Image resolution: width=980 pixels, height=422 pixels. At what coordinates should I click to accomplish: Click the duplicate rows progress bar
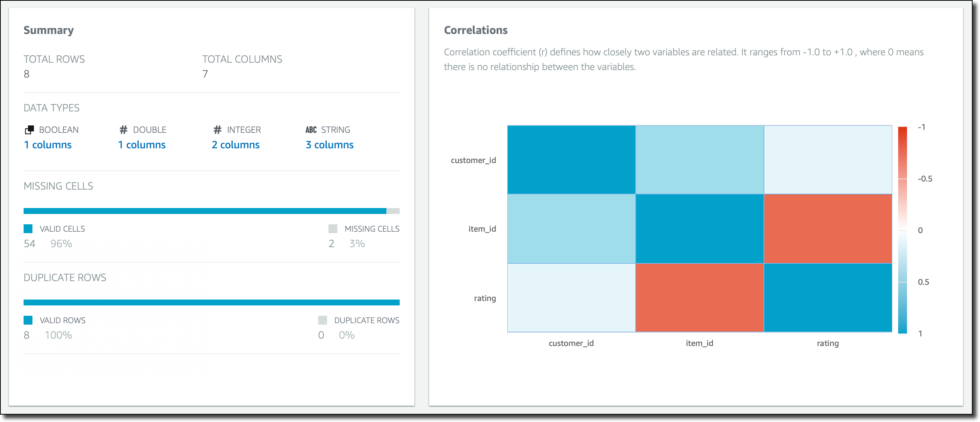click(x=211, y=302)
